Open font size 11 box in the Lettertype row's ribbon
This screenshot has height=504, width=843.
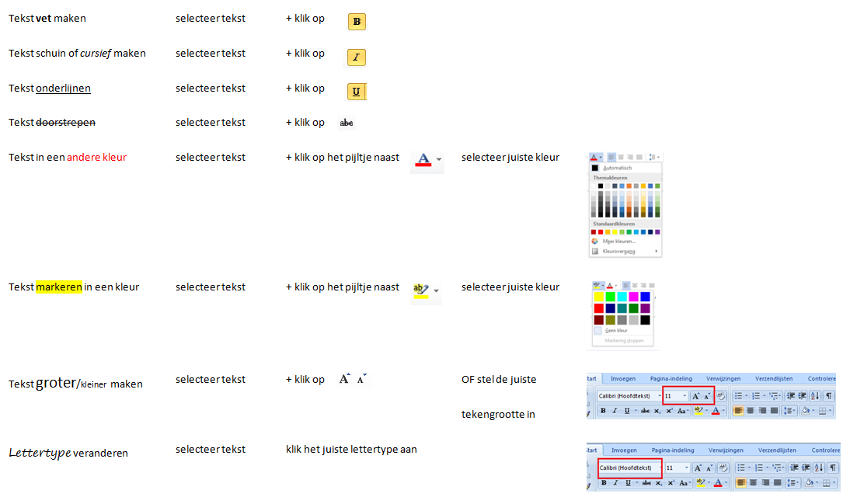tap(678, 468)
